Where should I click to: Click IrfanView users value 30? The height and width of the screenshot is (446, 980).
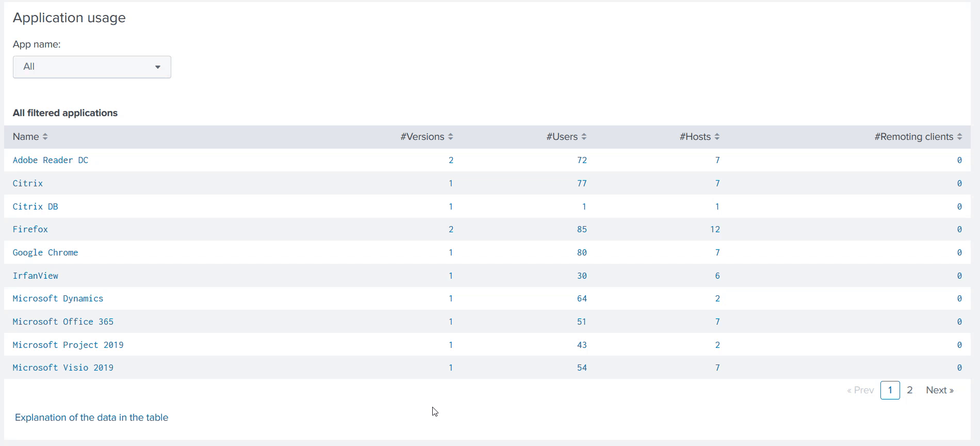pos(582,276)
